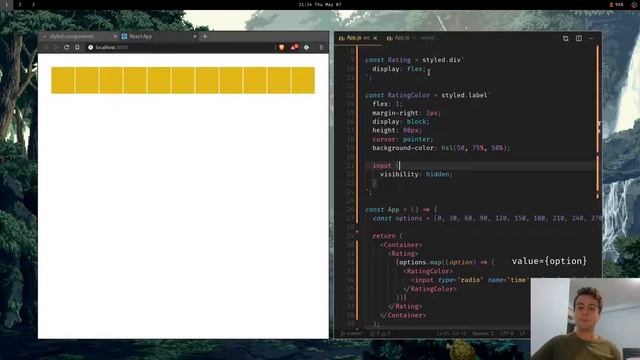Click 'styled.div' in the Rating declaration
Viewport: 640px width, 360px height.
click(x=442, y=60)
